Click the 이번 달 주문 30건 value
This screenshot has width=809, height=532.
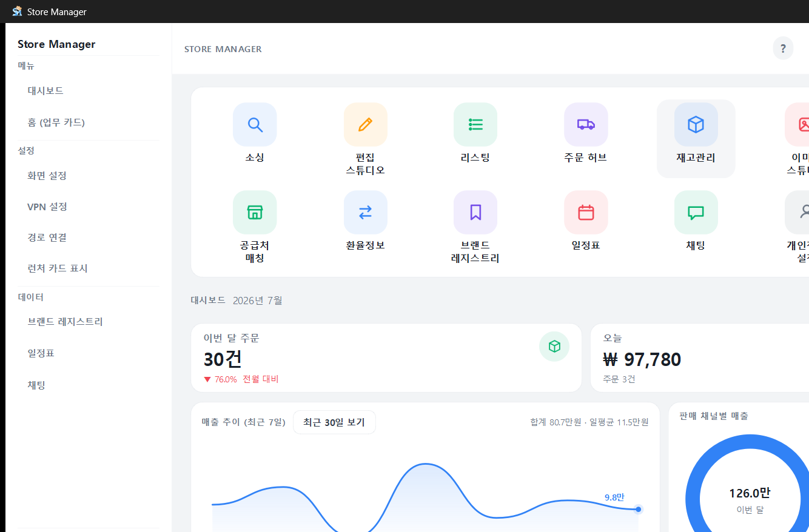click(223, 359)
